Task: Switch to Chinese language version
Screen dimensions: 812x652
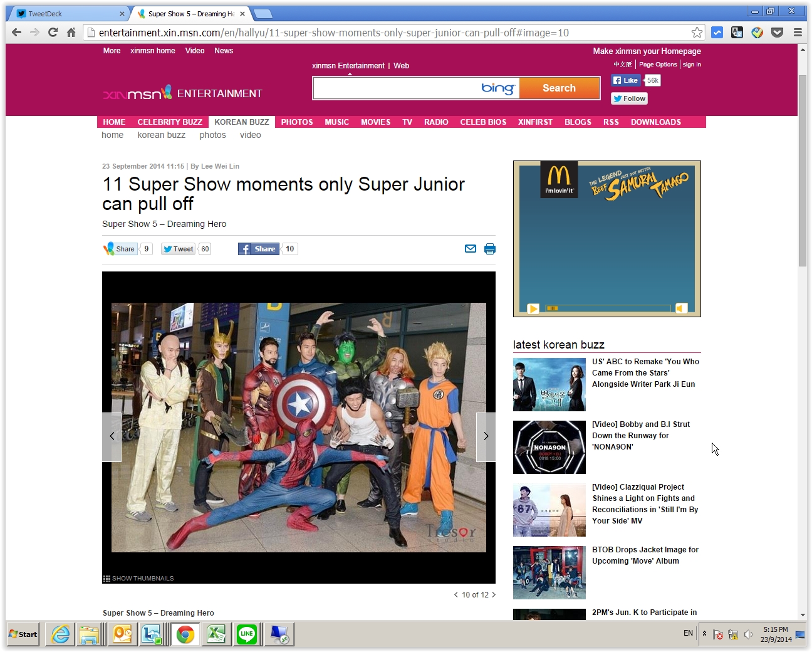Action: (623, 65)
